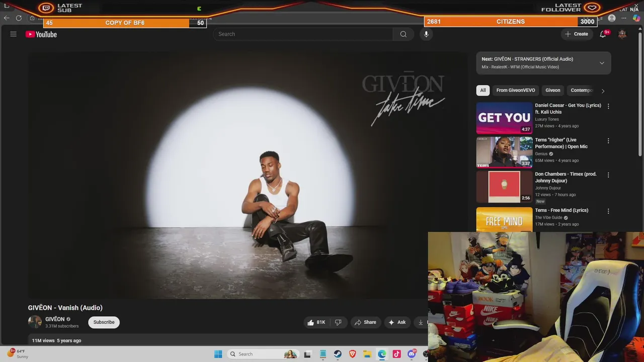Dislike the video with thumbs down
644x362 pixels.
pyautogui.click(x=338, y=322)
